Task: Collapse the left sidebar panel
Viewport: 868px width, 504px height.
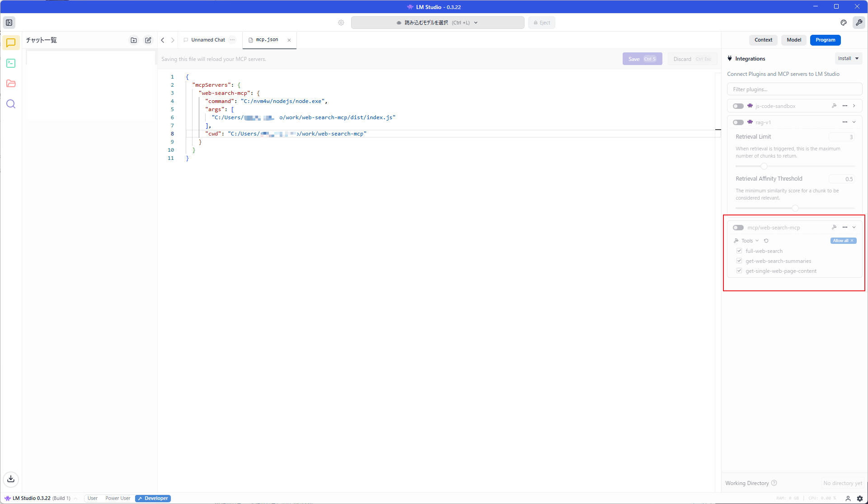Action: point(9,23)
